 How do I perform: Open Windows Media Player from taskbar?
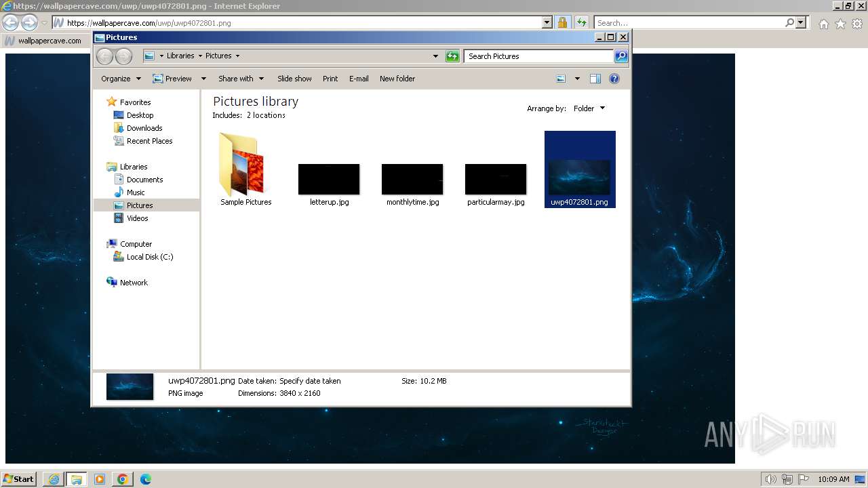coord(100,479)
